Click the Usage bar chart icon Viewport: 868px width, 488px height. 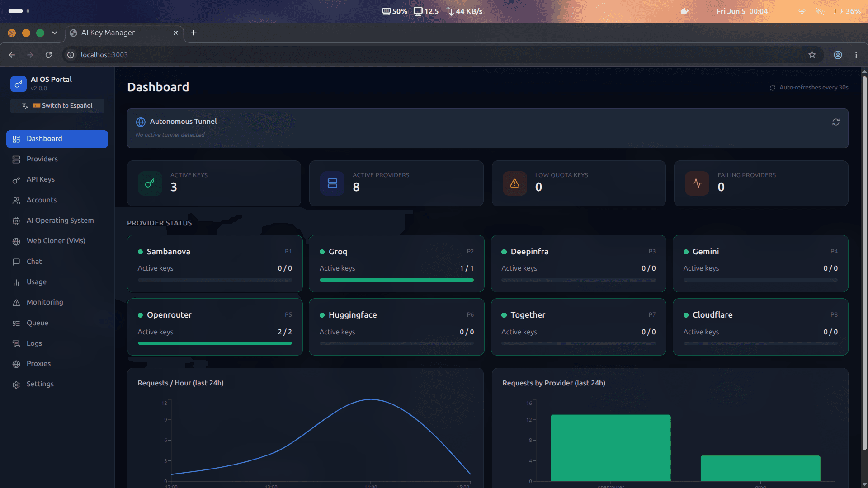pos(16,282)
